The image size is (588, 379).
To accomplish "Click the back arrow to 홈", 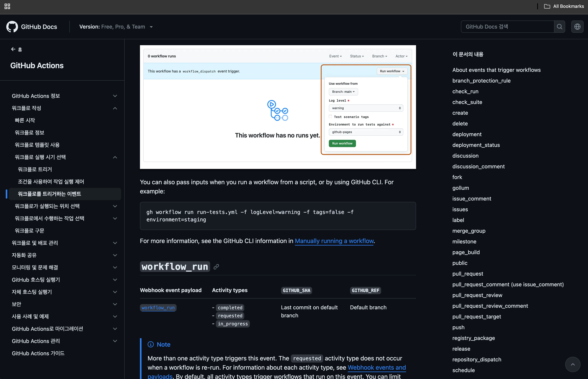I will pos(16,49).
